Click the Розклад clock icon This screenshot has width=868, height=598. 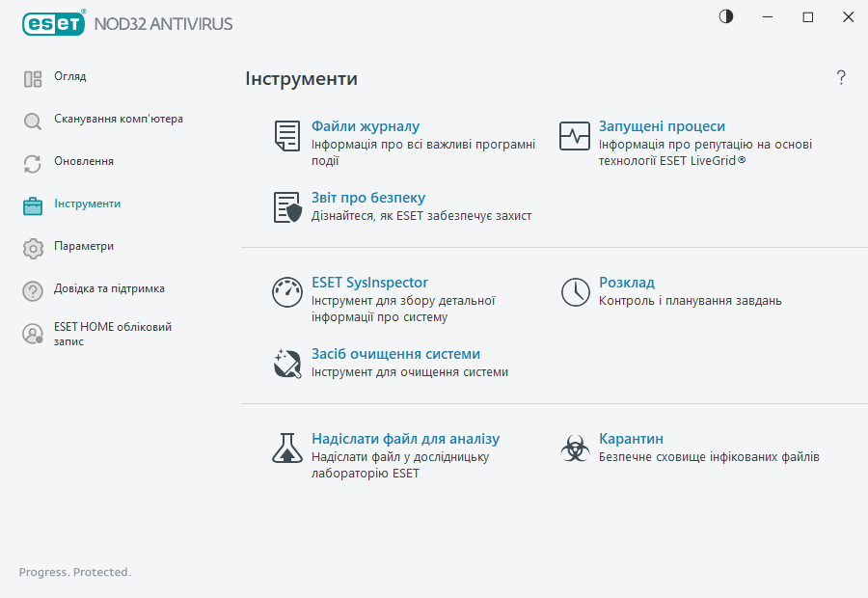574,291
